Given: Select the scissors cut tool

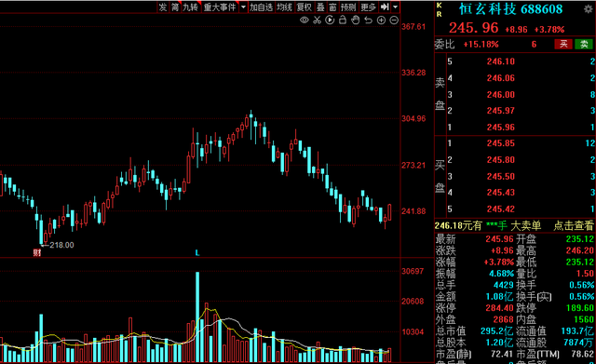Looking at the screenshot, I should point(317,20).
